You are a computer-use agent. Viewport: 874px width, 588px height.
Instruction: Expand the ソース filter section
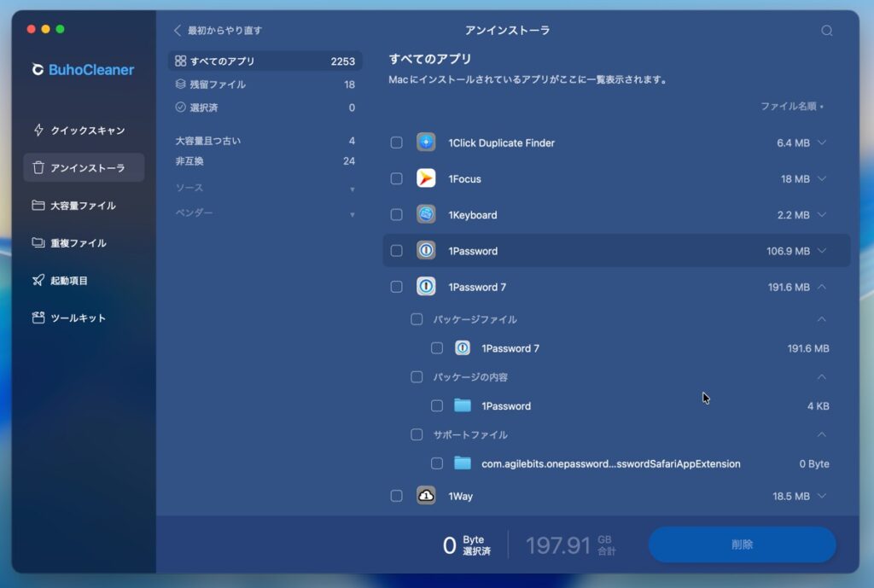(352, 188)
